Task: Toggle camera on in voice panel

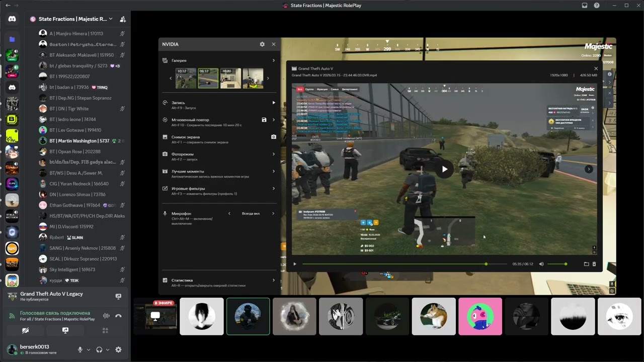Action: [x=26, y=330]
